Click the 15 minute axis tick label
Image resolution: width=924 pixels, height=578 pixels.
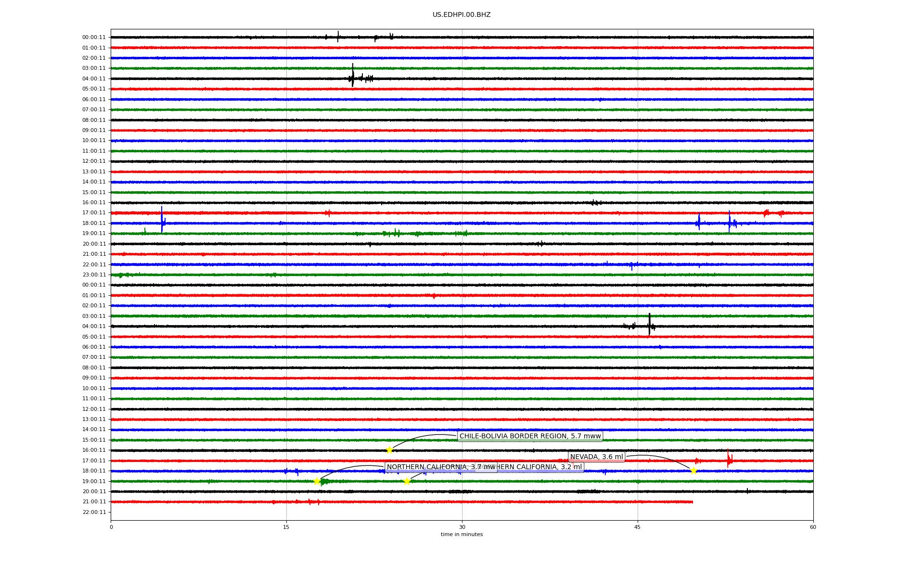pos(286,527)
